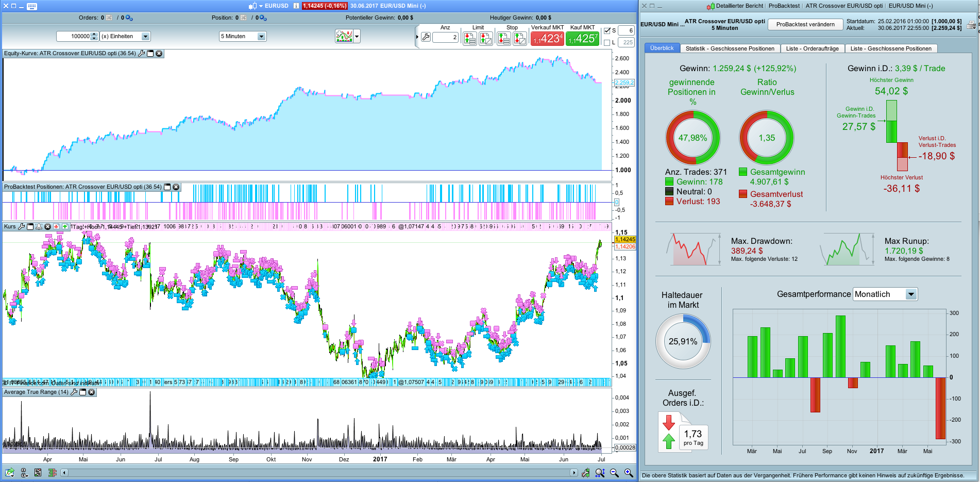Open alert bell in Kurs panel
This screenshot has width=980, height=482.
(x=39, y=226)
